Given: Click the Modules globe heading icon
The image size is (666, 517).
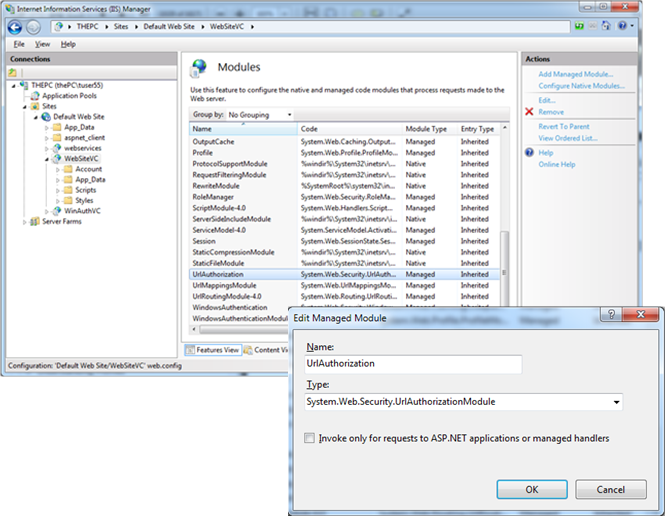Looking at the screenshot, I should [199, 68].
